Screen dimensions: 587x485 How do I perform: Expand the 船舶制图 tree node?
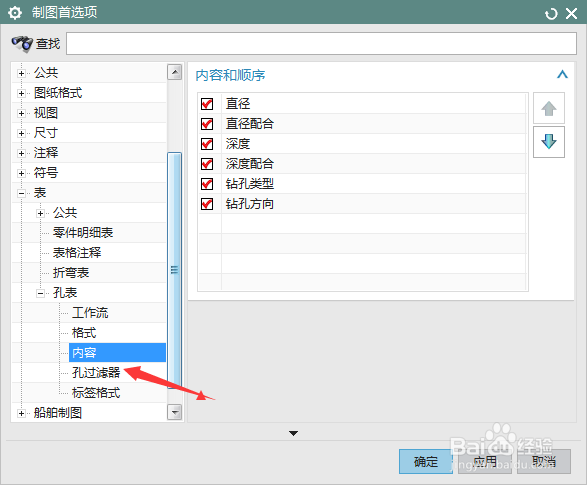(21, 414)
